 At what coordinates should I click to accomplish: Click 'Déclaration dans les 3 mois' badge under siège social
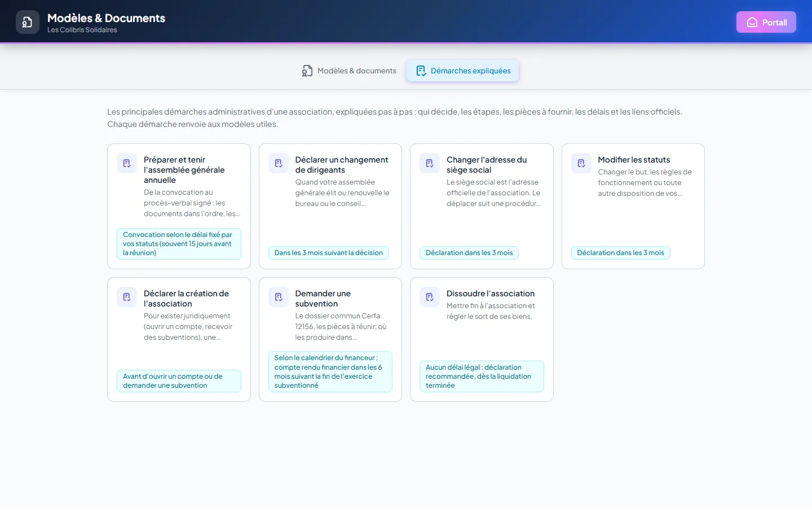[x=469, y=253]
